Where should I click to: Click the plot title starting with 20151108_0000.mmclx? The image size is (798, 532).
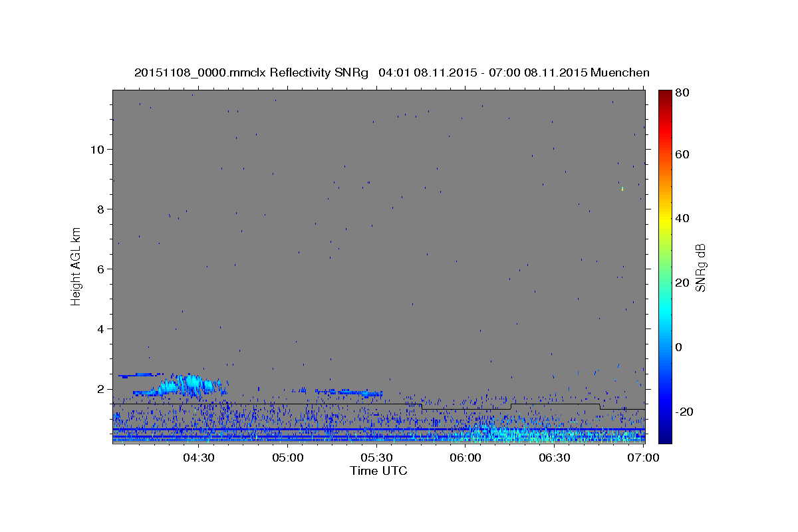click(x=392, y=72)
